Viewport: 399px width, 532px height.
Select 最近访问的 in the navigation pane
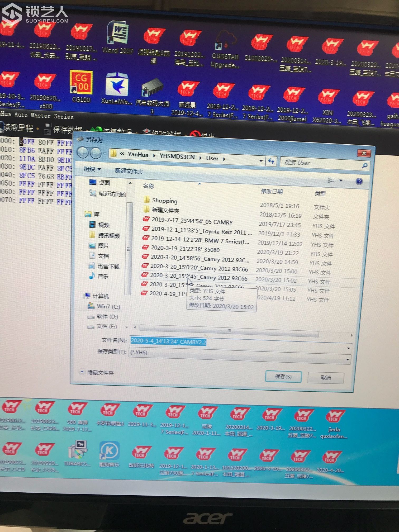click(x=108, y=193)
